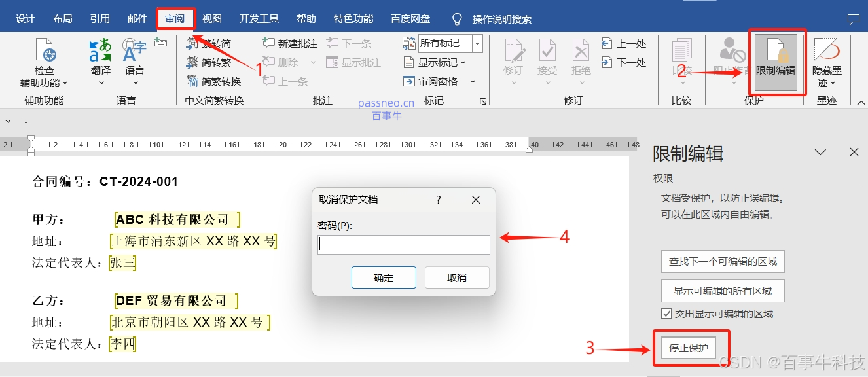Click the 阻止作者 block authors icon
Screen dimensions: 868x377
pyautogui.click(x=732, y=50)
